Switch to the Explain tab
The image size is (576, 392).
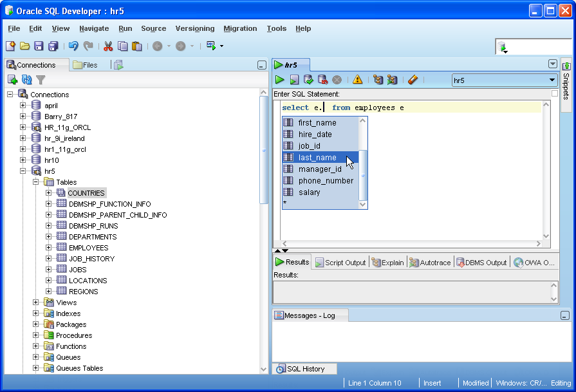(387, 263)
